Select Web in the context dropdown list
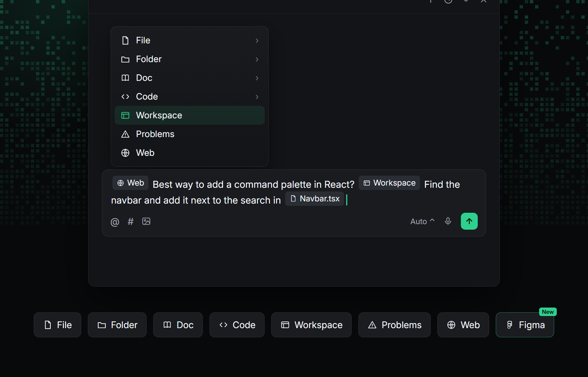This screenshot has width=588, height=377. click(190, 153)
